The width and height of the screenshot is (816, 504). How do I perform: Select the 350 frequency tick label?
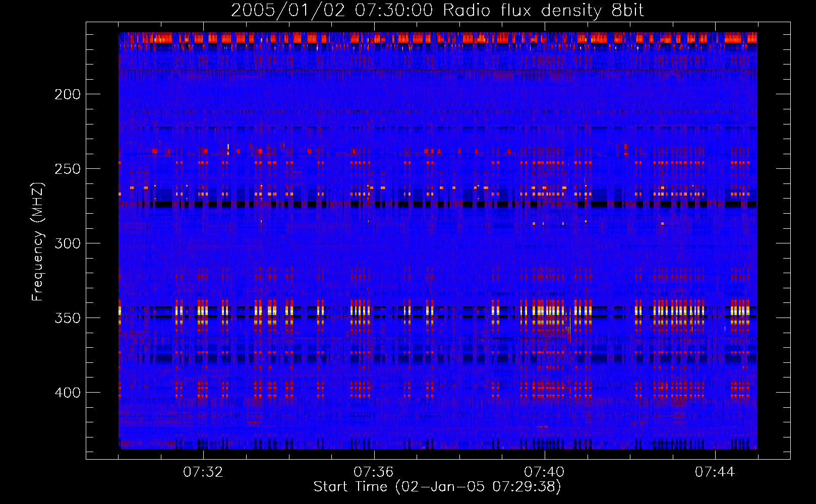click(x=68, y=318)
